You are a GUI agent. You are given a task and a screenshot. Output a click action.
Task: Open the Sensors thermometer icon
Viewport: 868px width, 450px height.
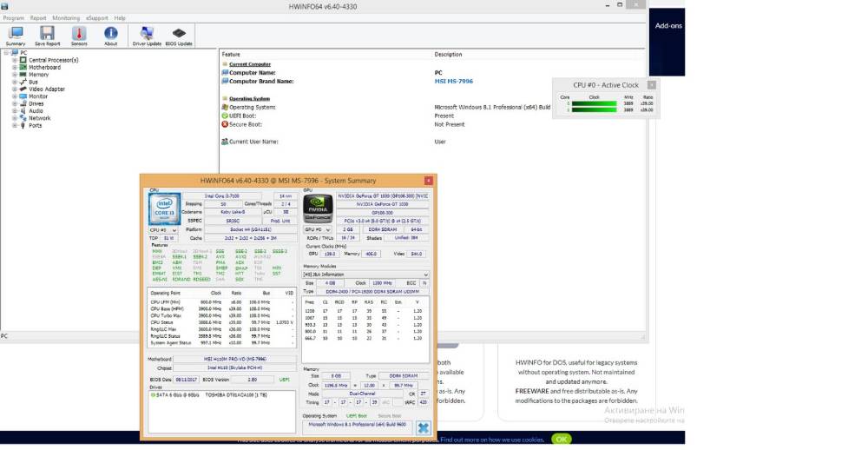click(x=79, y=36)
